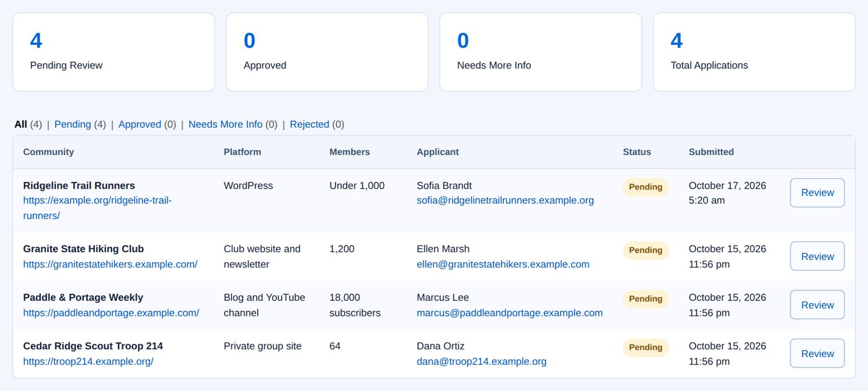Click the Paddle & Portage Weekly name
The image size is (868, 391).
coord(83,297)
